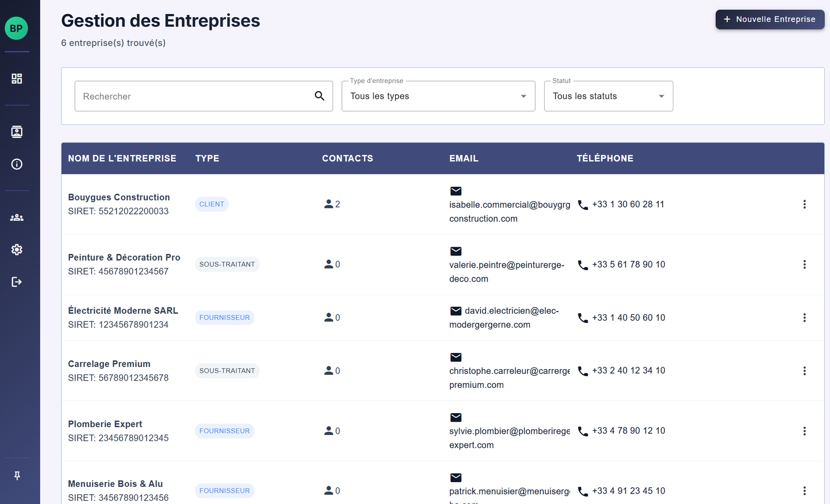The height and width of the screenshot is (504, 830).
Task: Click the BP avatar badge
Action: pyautogui.click(x=16, y=28)
